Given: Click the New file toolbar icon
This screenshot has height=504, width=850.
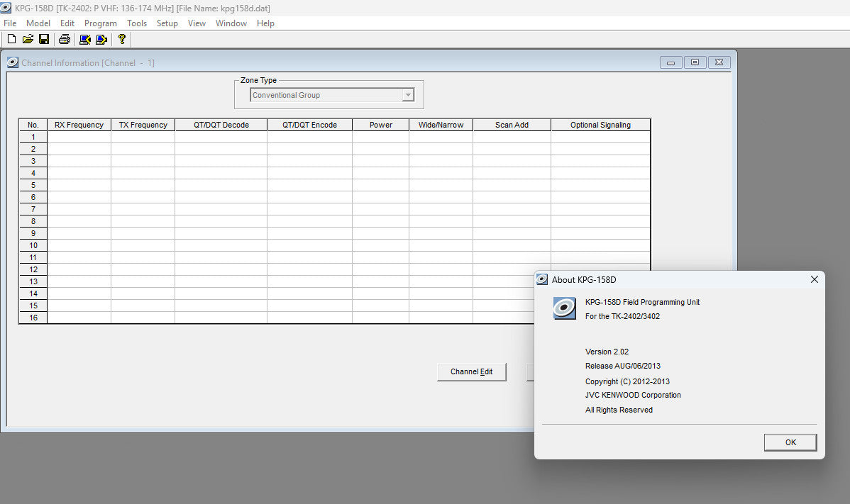Looking at the screenshot, I should point(11,39).
